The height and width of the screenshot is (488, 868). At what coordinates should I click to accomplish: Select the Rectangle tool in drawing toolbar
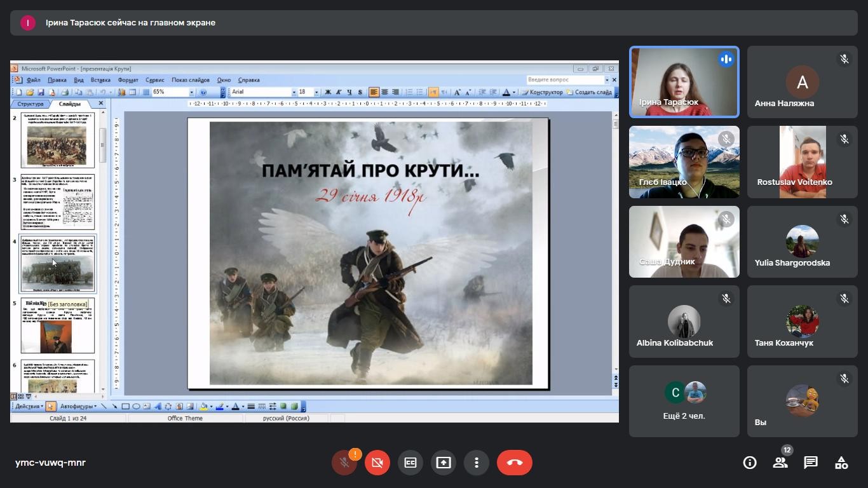pyautogui.click(x=126, y=407)
